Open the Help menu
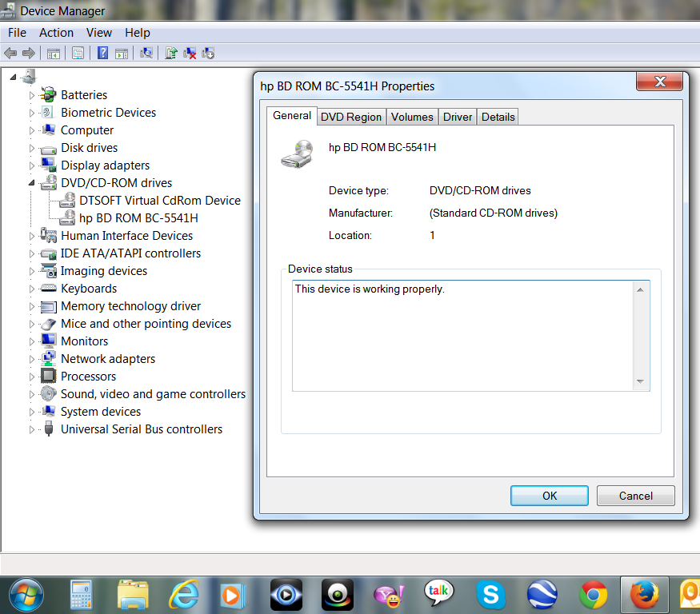 click(137, 33)
